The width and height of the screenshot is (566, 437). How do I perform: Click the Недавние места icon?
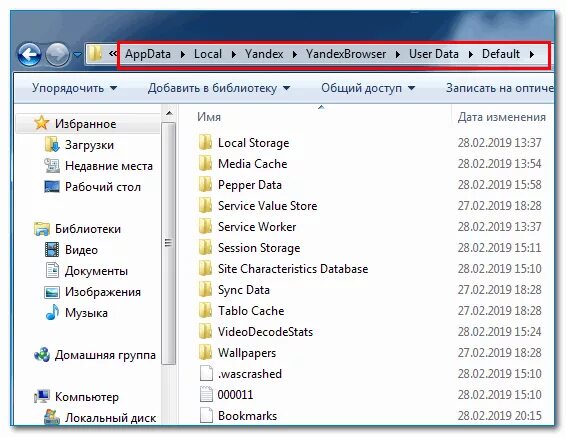point(52,166)
